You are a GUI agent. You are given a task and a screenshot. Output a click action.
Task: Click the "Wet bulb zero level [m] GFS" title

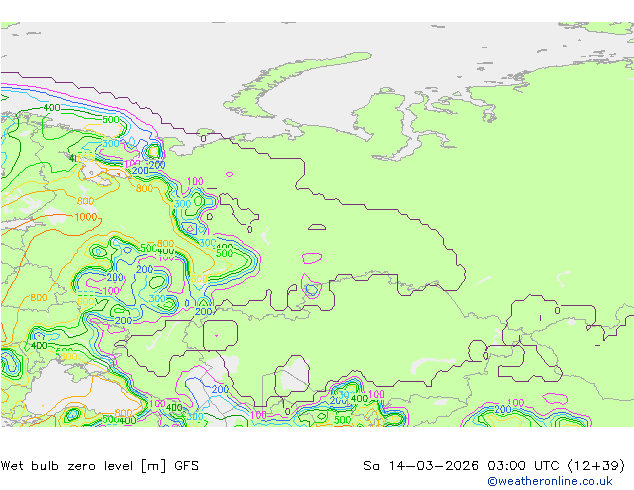(100, 466)
